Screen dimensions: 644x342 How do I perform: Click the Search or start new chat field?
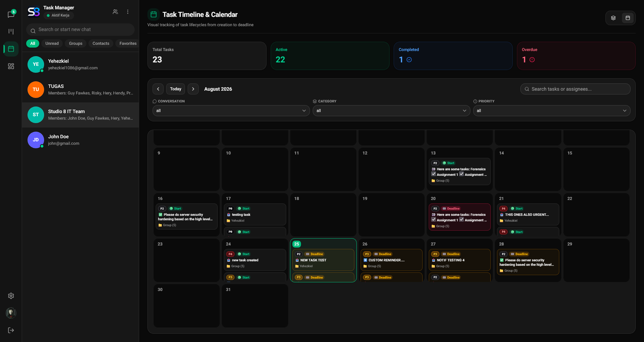(x=80, y=30)
